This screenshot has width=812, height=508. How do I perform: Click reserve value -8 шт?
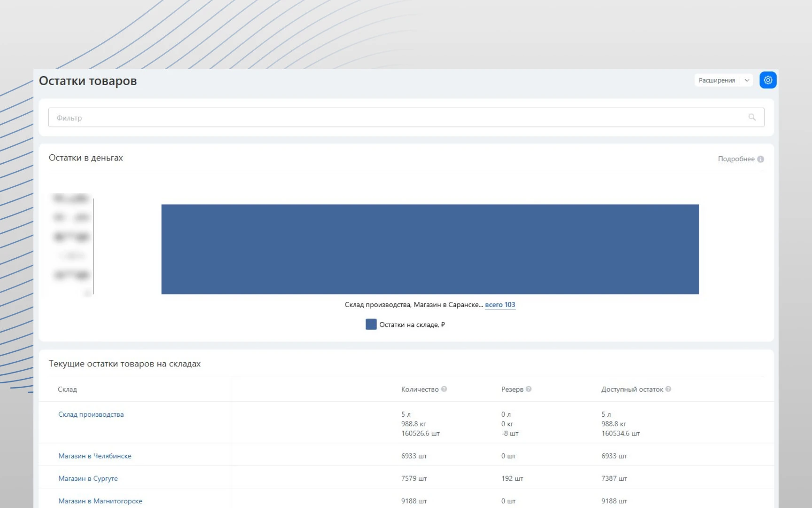(x=510, y=433)
